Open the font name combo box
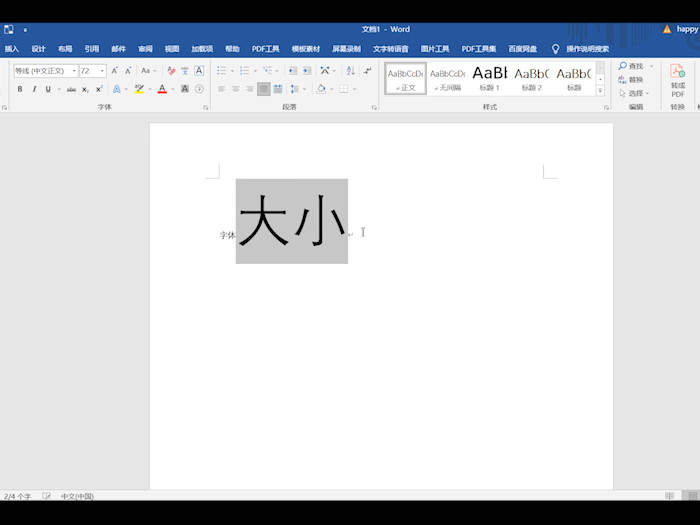This screenshot has width=700, height=525. point(46,71)
